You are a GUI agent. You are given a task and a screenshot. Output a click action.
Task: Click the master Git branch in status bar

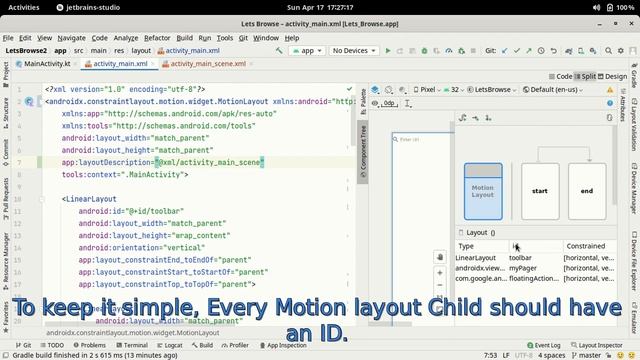click(x=586, y=356)
